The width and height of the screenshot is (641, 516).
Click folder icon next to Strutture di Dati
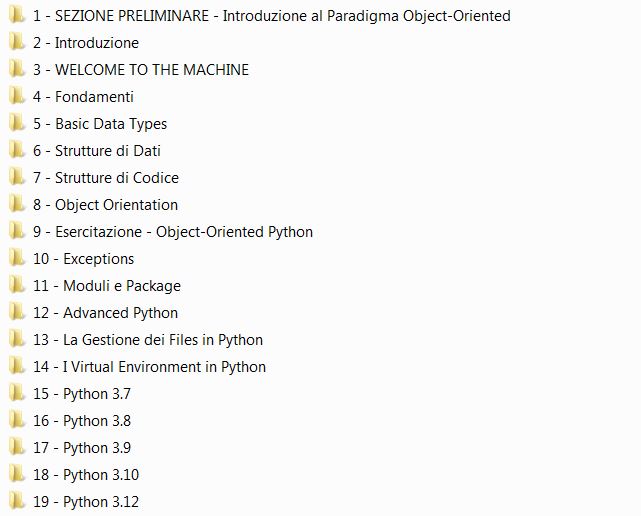point(16,150)
